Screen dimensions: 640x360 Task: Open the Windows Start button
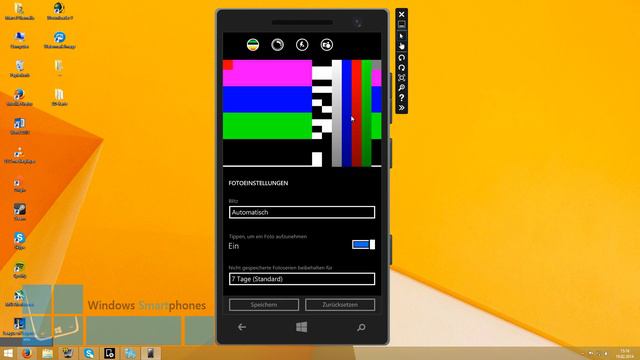8,353
